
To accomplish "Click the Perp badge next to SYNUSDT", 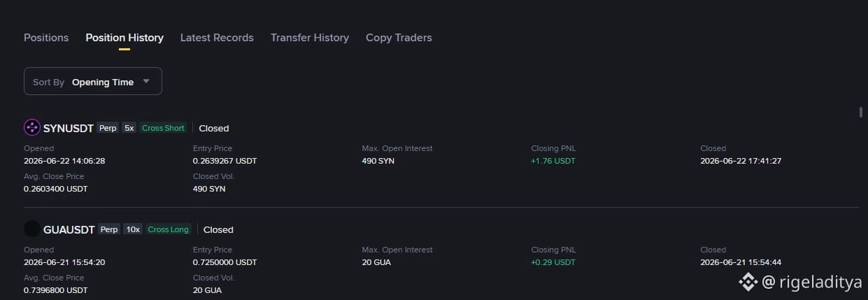I will click(x=108, y=128).
